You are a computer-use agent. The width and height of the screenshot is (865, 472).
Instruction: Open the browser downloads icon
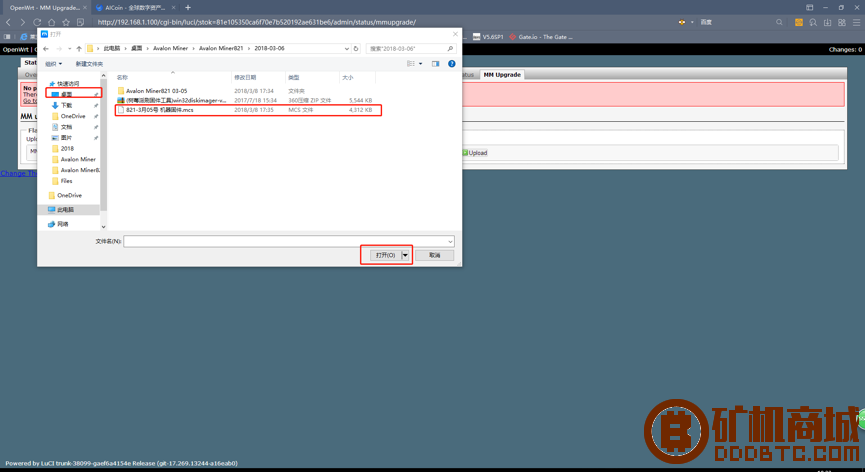(827, 22)
